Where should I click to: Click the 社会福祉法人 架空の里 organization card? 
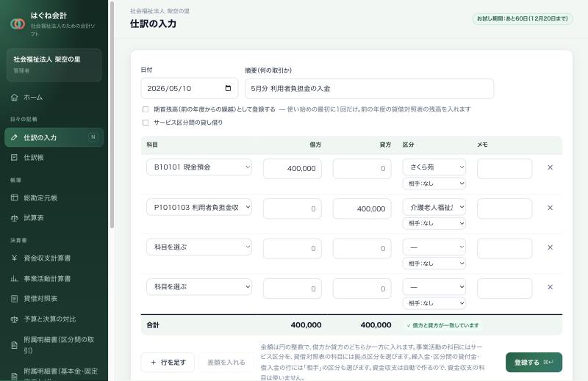[x=54, y=65]
